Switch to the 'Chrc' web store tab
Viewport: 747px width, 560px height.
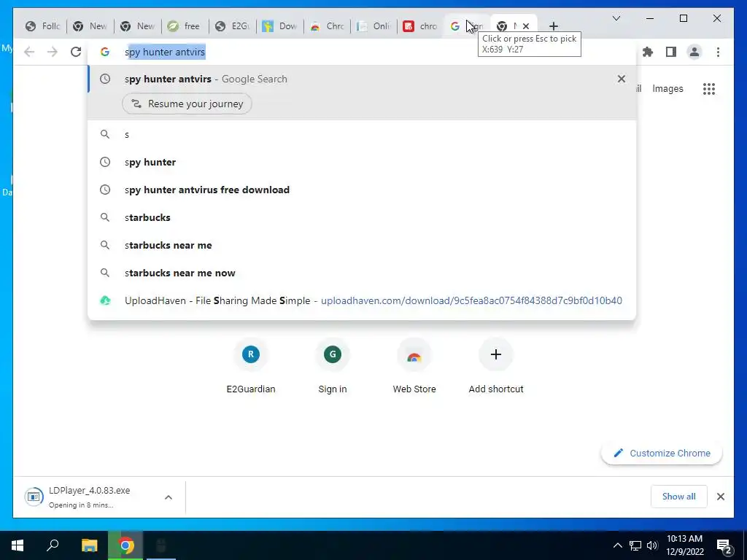coord(328,26)
